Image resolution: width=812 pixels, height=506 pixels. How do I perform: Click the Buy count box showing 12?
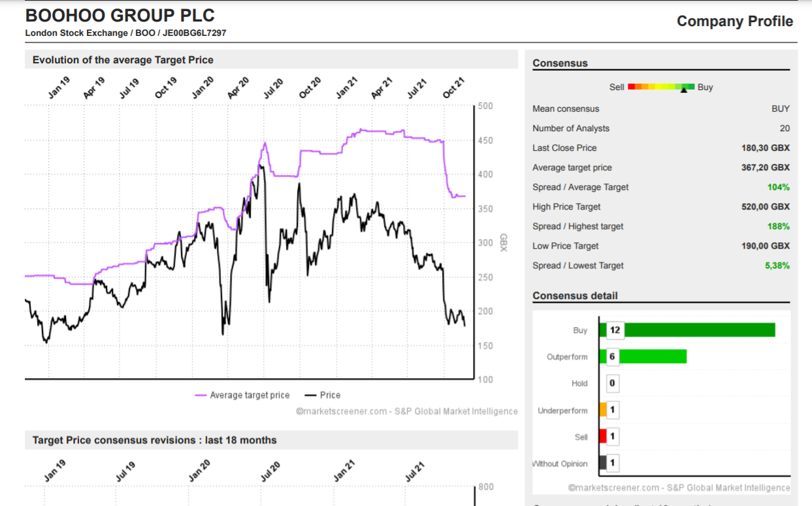coord(615,330)
